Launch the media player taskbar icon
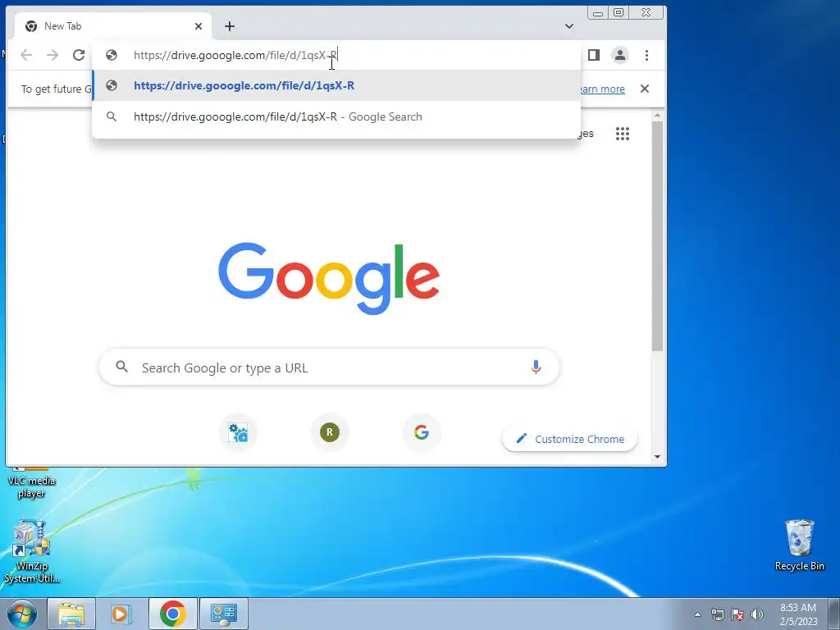The height and width of the screenshot is (630, 840). click(121, 614)
